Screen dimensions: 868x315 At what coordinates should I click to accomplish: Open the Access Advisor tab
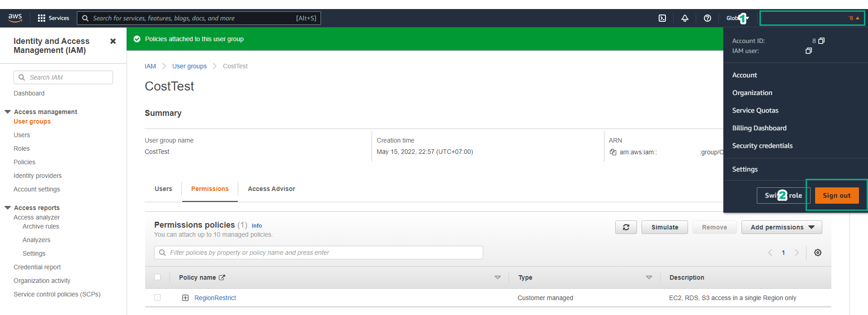click(x=271, y=189)
